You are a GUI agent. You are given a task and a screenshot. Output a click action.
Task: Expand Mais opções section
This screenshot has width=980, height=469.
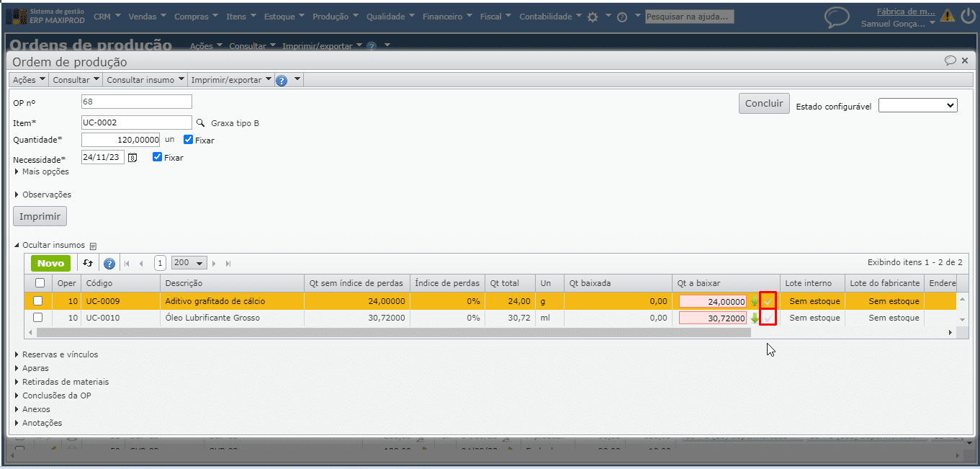pyautogui.click(x=42, y=172)
